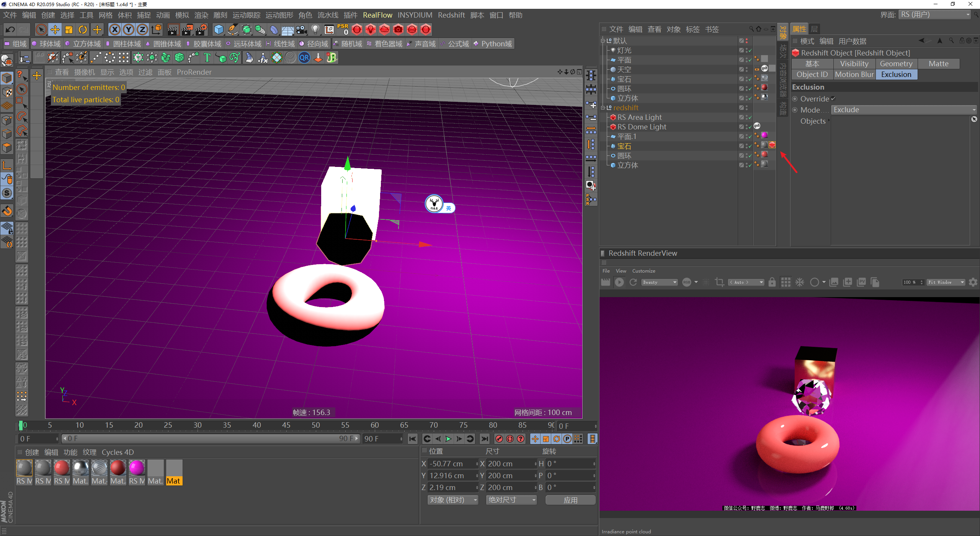Toggle X axis lock
Viewport: 980px width, 536px height.
click(114, 29)
